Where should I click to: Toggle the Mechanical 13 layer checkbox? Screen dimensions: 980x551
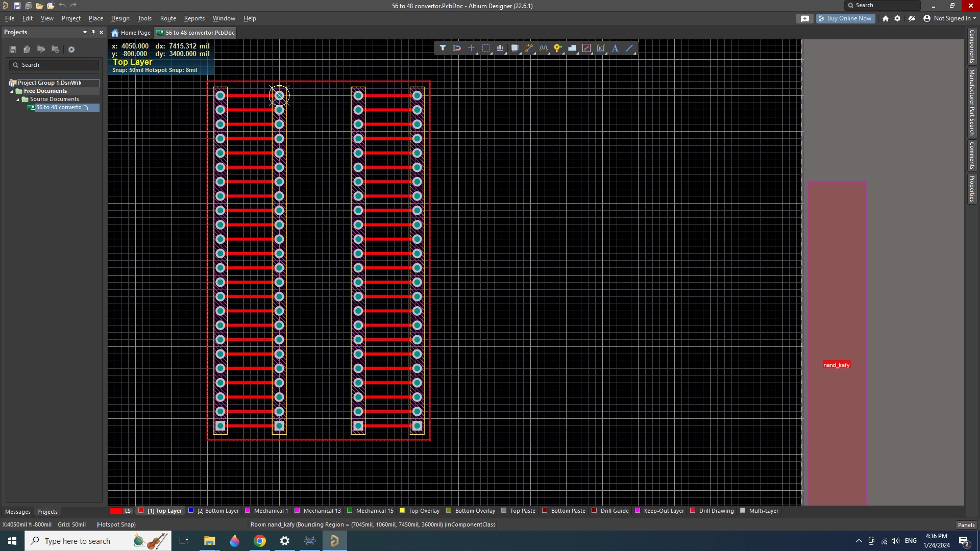point(297,511)
